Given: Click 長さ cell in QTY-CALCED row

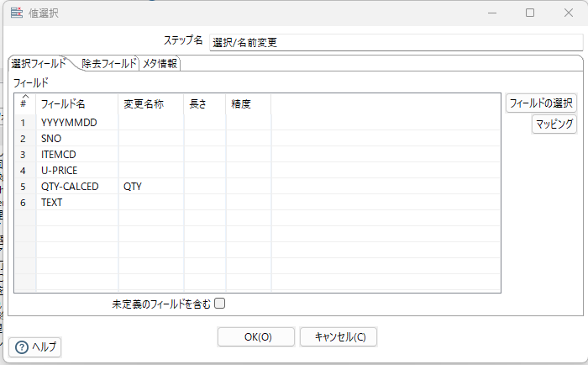Looking at the screenshot, I should 205,186.
